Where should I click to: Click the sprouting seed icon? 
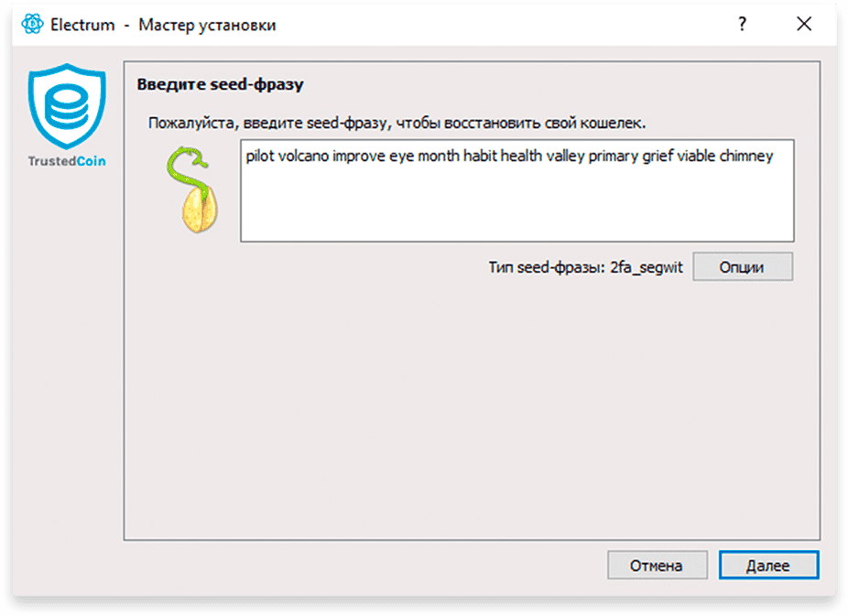(x=193, y=189)
